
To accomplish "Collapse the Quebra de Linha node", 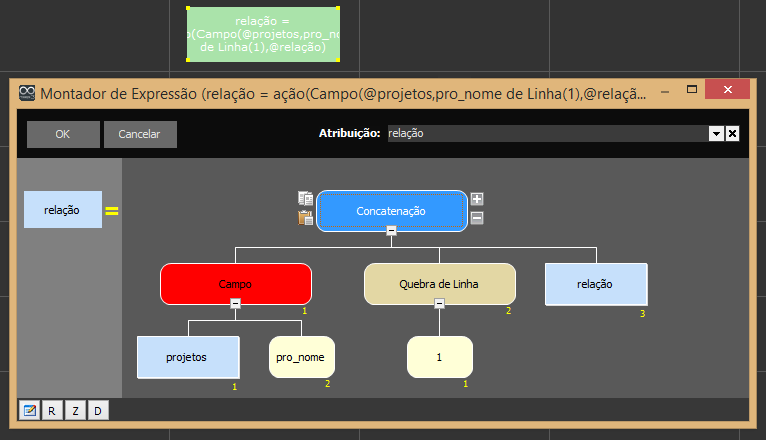I will click(439, 302).
